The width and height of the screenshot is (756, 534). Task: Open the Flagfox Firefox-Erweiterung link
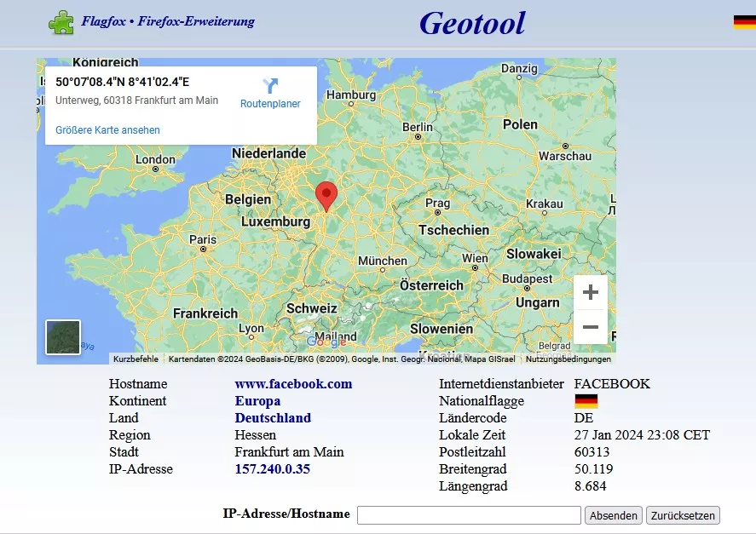point(168,21)
